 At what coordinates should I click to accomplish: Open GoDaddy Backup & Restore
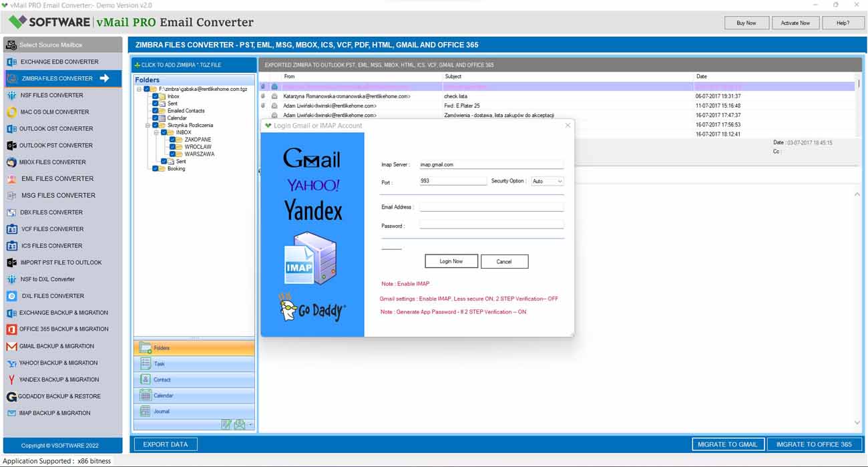pyautogui.click(x=63, y=396)
